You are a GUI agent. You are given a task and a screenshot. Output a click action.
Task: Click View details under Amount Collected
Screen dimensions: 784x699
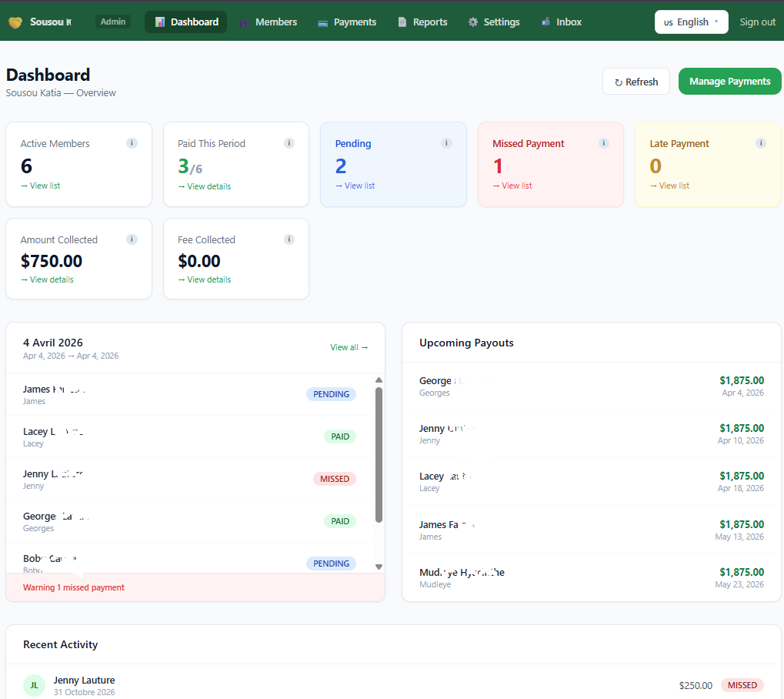pyautogui.click(x=48, y=279)
